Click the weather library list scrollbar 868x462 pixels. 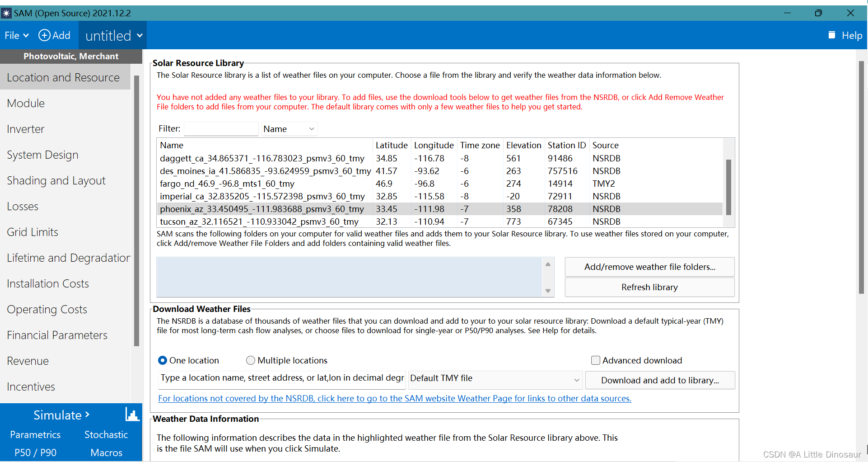click(x=728, y=187)
